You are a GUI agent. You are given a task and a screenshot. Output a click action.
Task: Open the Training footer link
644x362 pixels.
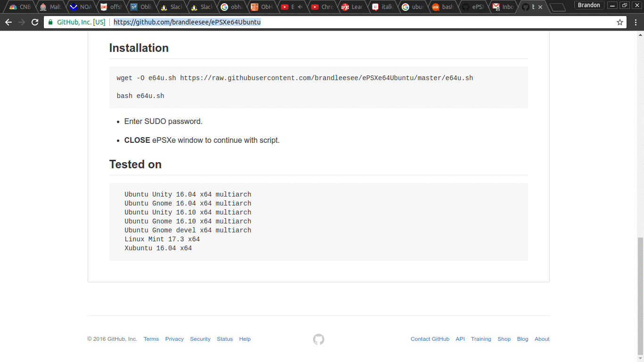pos(481,339)
